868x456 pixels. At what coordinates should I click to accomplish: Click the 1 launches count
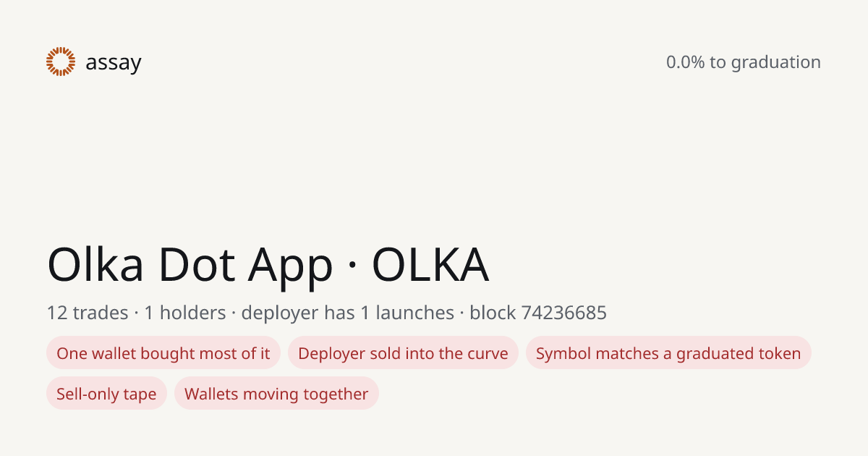point(407,313)
